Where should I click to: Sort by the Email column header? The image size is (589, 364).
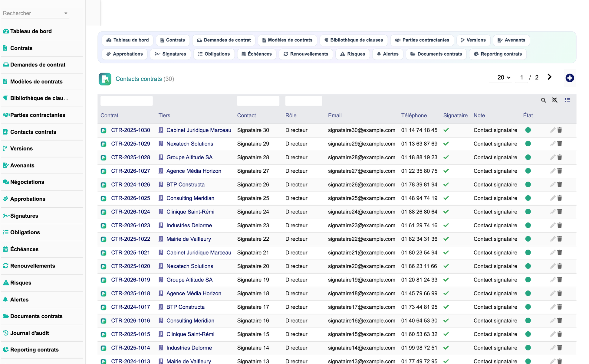point(335,115)
